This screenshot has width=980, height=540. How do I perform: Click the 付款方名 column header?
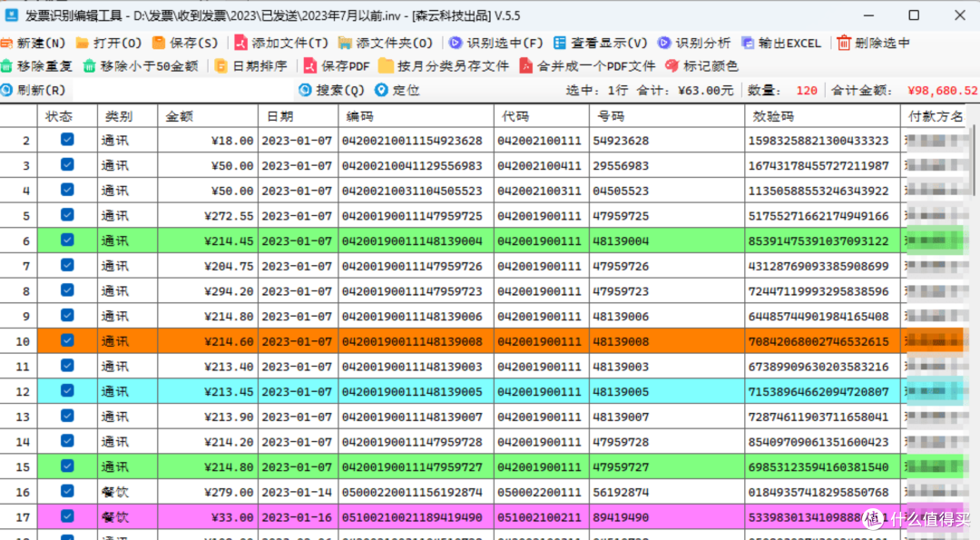(x=935, y=116)
